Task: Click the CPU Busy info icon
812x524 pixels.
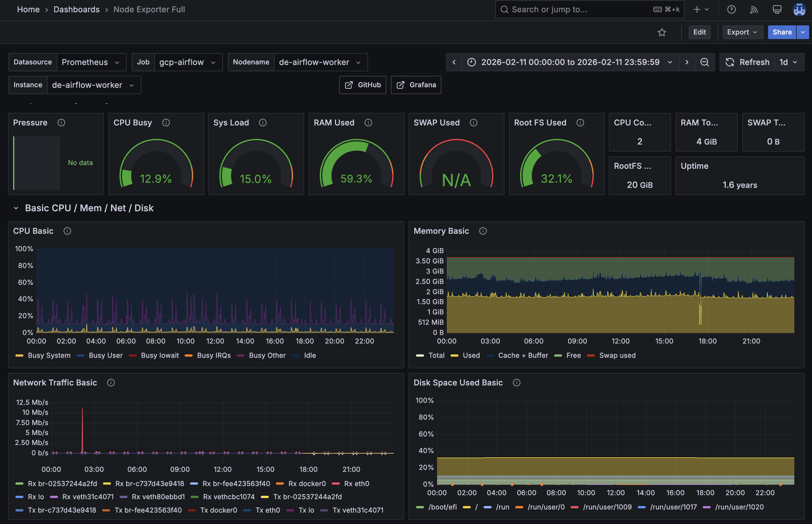Action: 166,123
